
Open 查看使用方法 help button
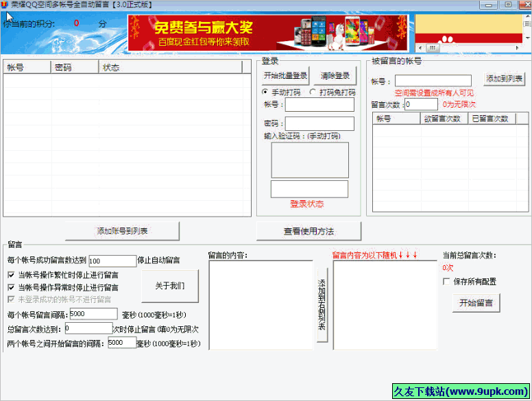point(309,231)
